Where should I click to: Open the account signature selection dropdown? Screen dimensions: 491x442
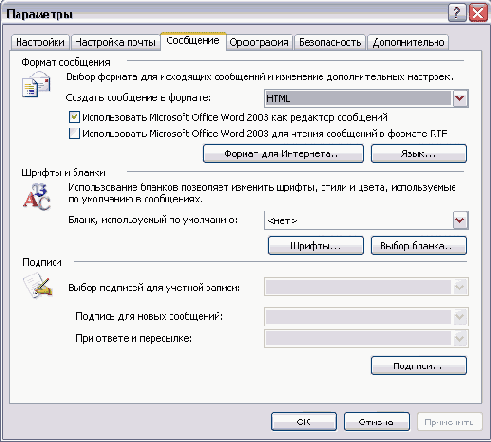pos(366,287)
